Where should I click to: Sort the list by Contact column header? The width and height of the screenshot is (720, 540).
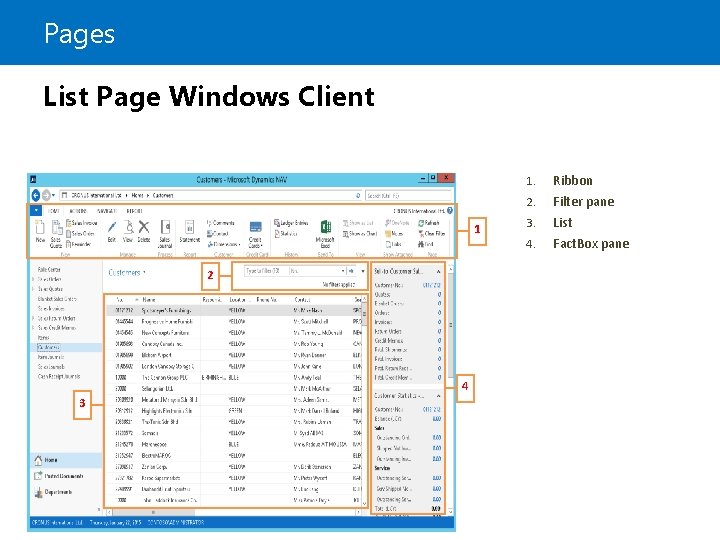pos(302,299)
